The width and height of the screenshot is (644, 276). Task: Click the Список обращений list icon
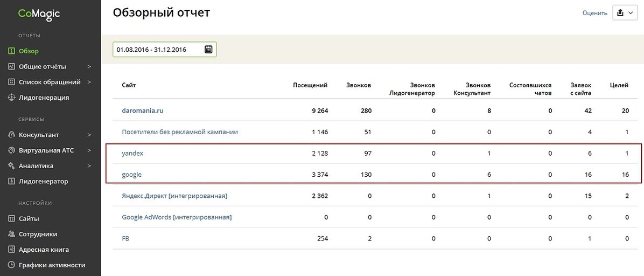pyautogui.click(x=11, y=82)
